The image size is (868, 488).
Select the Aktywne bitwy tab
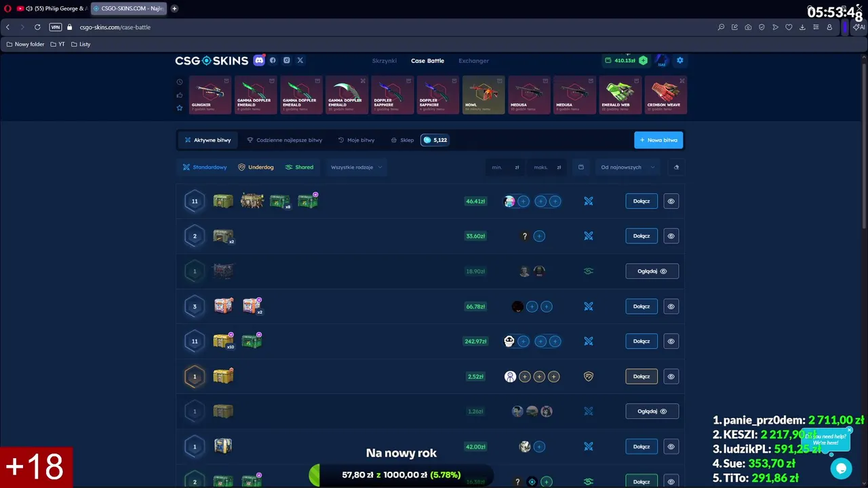click(208, 140)
